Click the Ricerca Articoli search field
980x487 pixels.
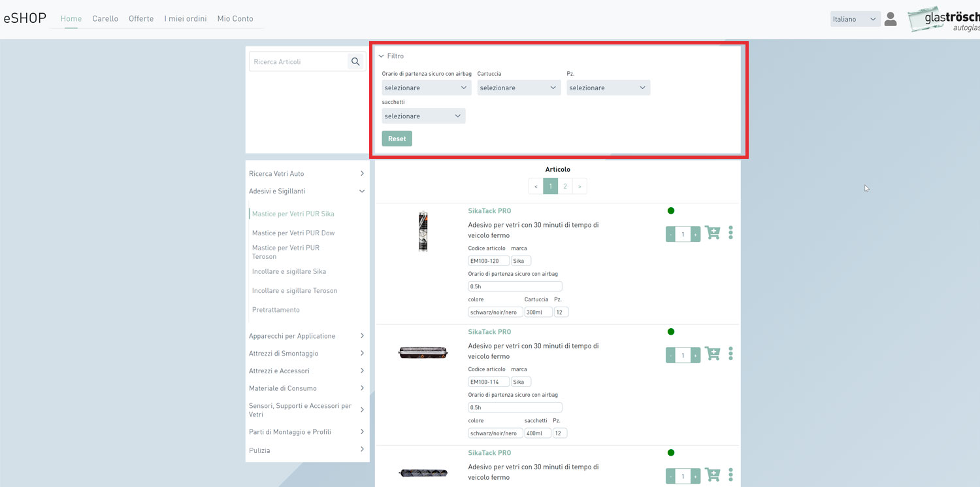pyautogui.click(x=299, y=61)
